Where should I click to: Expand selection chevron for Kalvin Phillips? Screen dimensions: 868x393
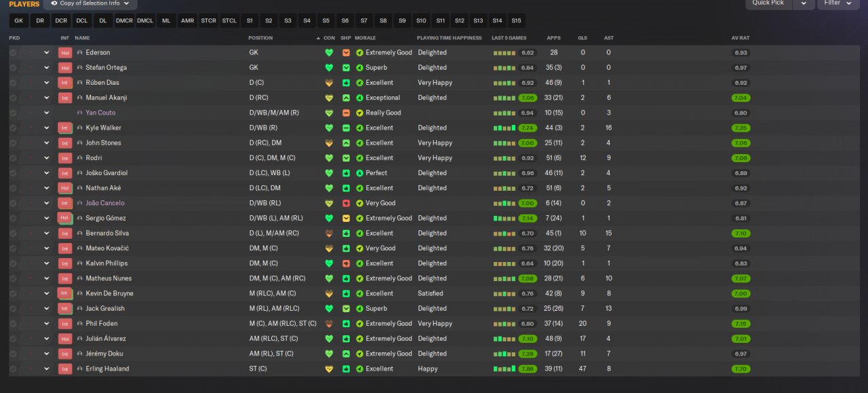tap(47, 263)
